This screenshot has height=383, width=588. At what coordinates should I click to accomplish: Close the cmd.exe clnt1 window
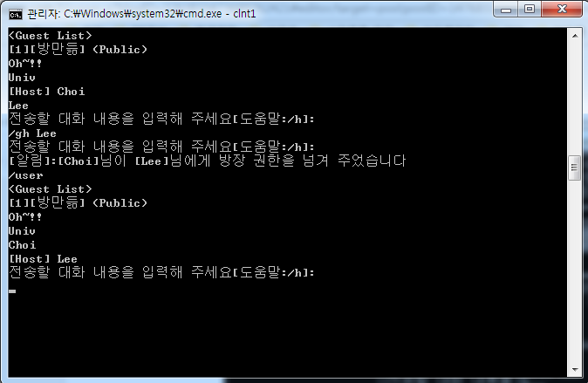562,10
